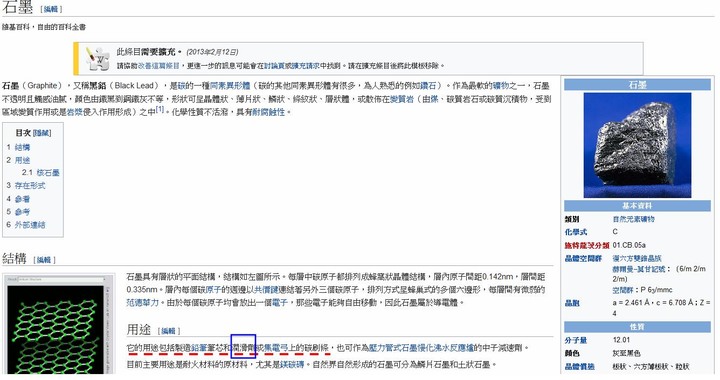Image resolution: width=720 pixels, height=380 pixels.
Task: Open the 改善這篇條目 link in the notice
Action: click(x=158, y=66)
